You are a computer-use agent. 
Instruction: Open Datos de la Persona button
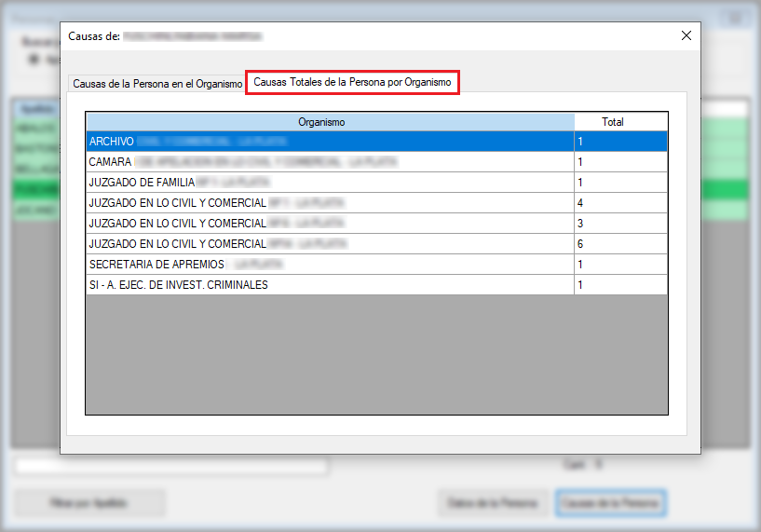(492, 503)
